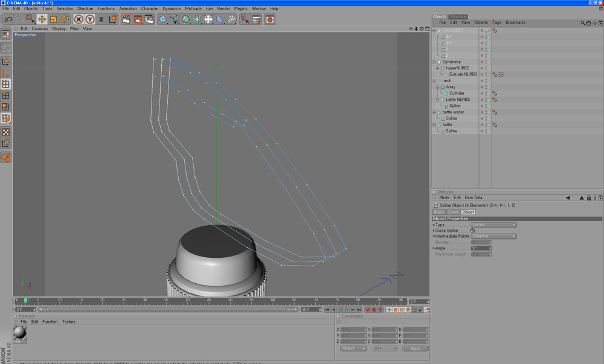Toggle Cylinder object enabled checkmark

click(489, 94)
